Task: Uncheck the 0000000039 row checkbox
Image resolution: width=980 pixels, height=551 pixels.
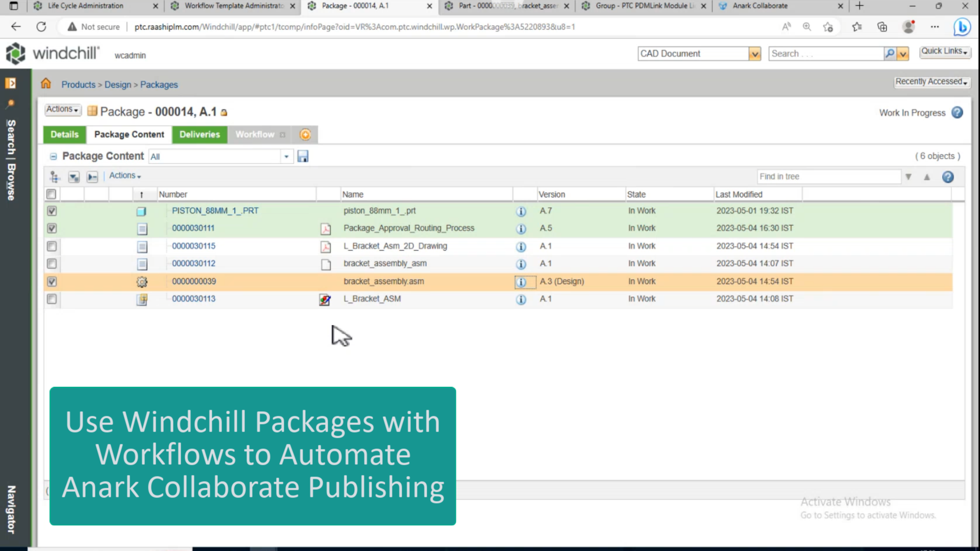Action: pos(52,281)
